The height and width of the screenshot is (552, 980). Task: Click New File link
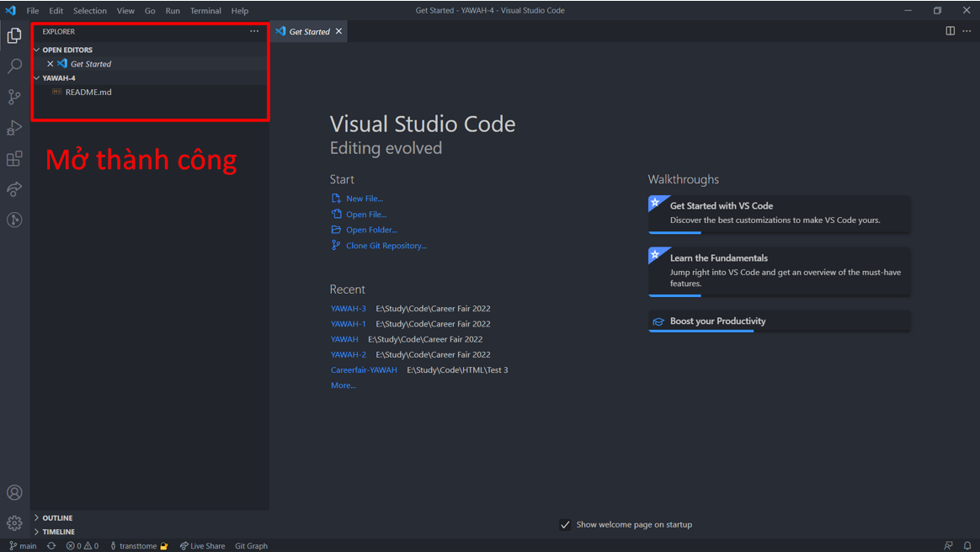click(365, 199)
